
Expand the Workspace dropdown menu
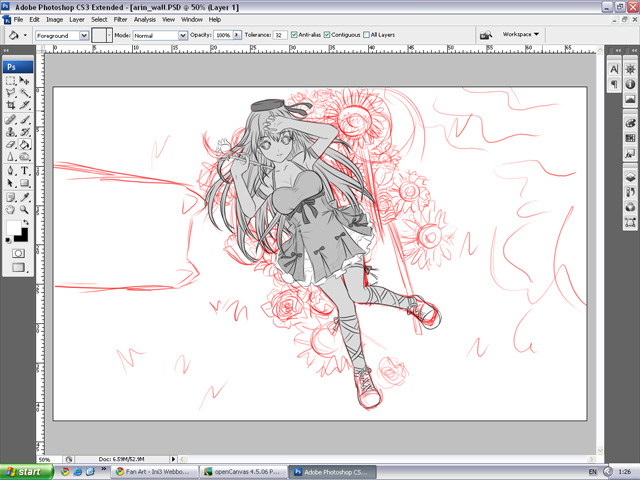coord(520,34)
